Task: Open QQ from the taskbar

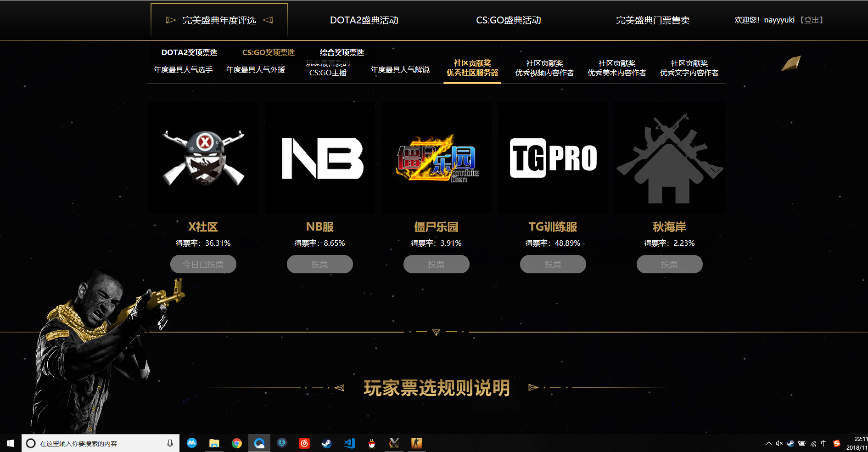Action: click(372, 443)
